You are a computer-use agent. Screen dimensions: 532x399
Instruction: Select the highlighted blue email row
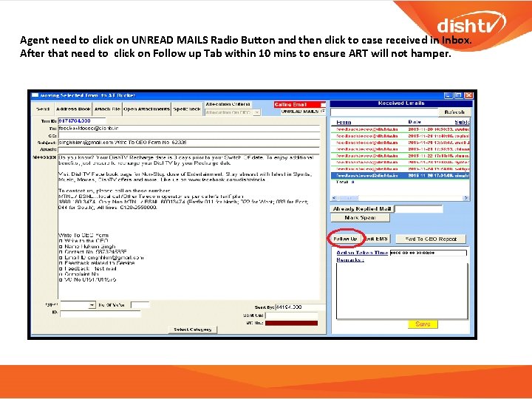click(x=400, y=175)
